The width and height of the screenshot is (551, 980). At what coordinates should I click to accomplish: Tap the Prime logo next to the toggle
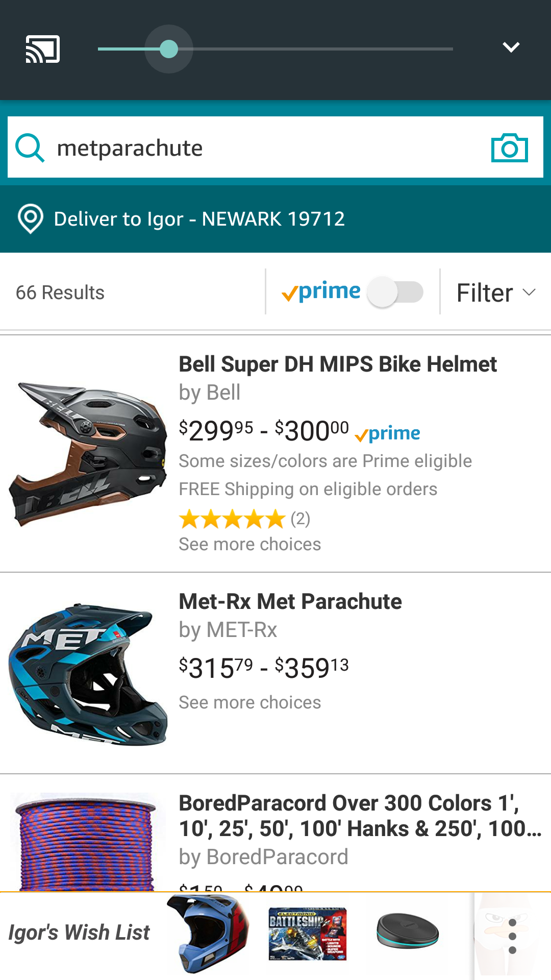321,292
